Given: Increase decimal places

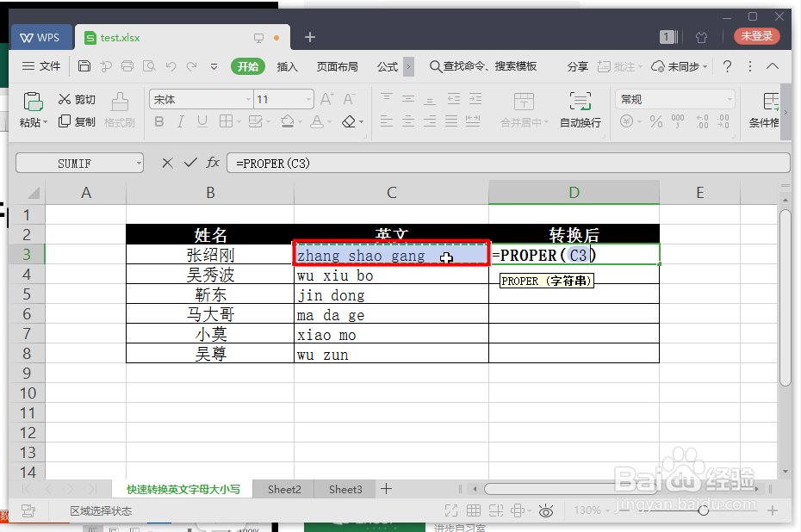Looking at the screenshot, I should click(703, 121).
